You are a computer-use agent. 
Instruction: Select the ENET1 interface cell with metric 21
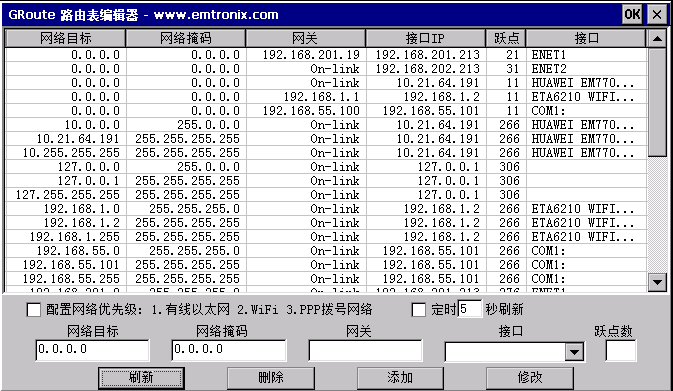point(586,55)
